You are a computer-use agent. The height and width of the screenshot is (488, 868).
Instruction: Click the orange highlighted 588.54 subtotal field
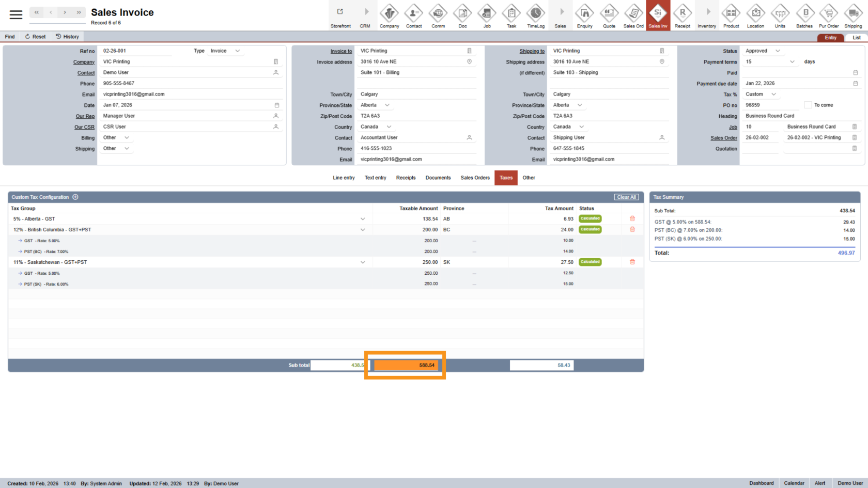pos(406,365)
